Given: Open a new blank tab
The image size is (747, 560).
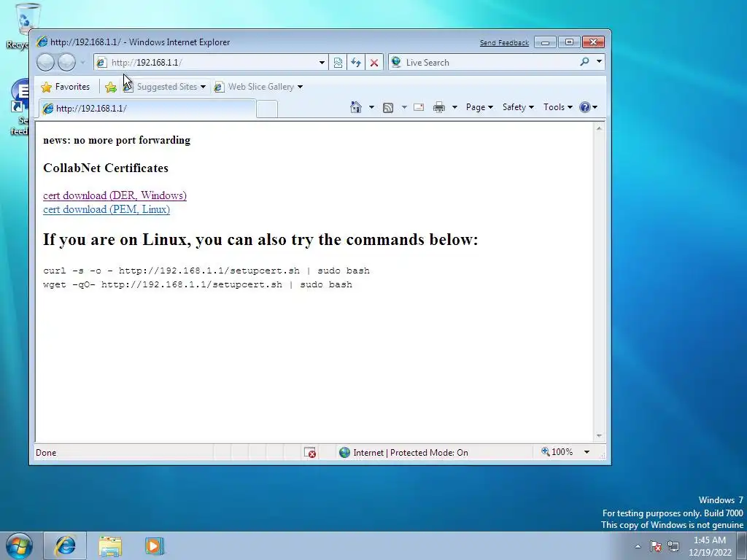Looking at the screenshot, I should (x=267, y=109).
